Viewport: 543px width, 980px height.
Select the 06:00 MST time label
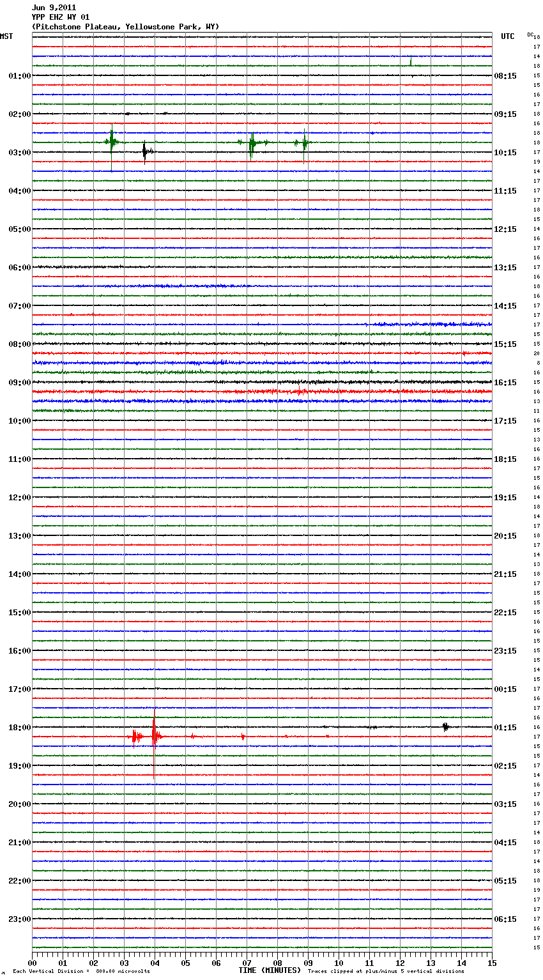20,268
